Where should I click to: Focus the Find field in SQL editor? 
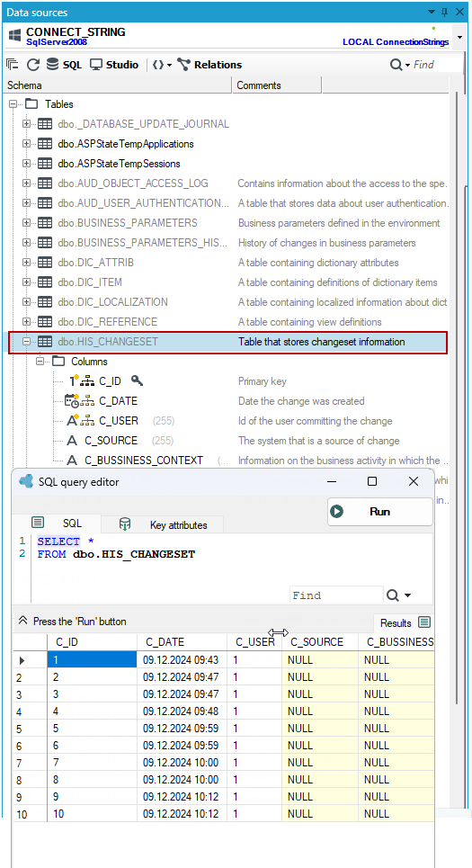(x=336, y=595)
